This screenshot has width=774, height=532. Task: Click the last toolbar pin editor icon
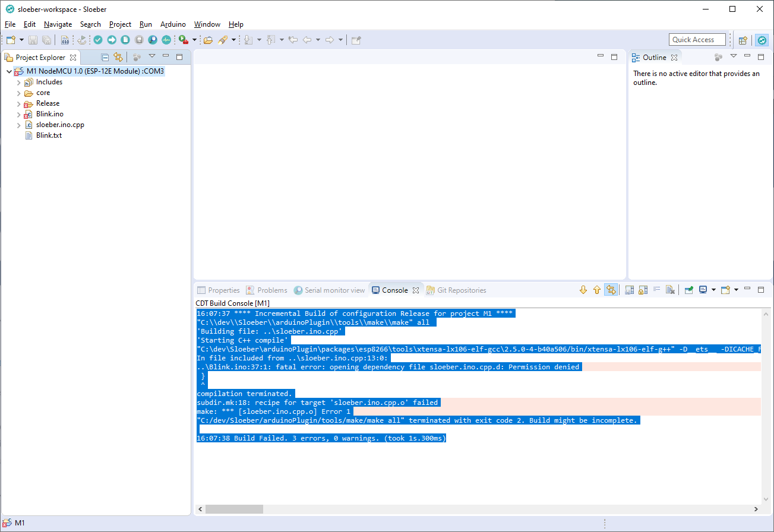click(x=356, y=40)
